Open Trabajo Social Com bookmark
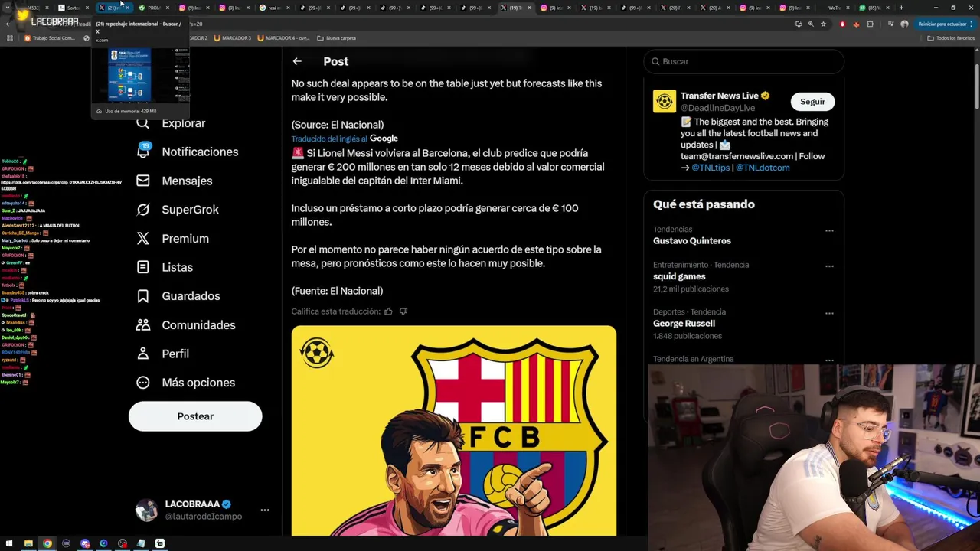This screenshot has height=551, width=980. click(50, 37)
